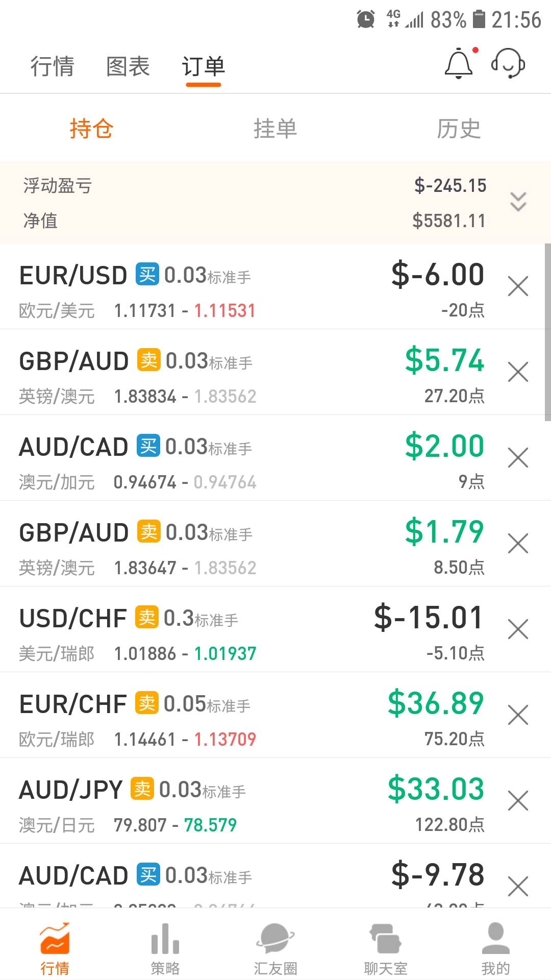Tap the 净值 equity value $5581.11

[449, 220]
